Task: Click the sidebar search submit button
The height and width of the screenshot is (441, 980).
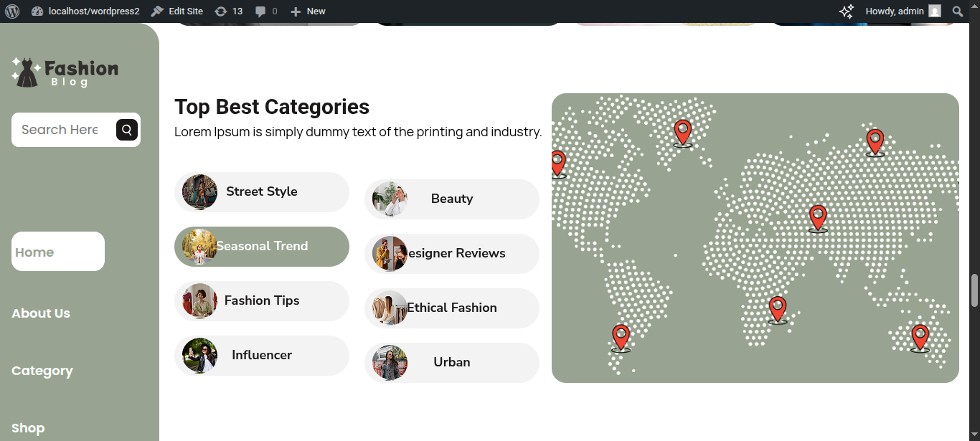Action: [127, 130]
